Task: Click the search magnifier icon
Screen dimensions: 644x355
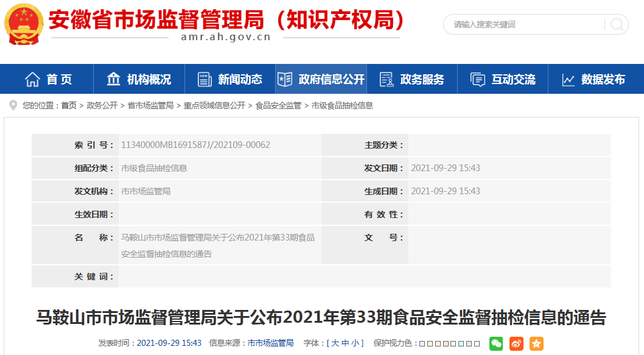Action: pos(617,24)
